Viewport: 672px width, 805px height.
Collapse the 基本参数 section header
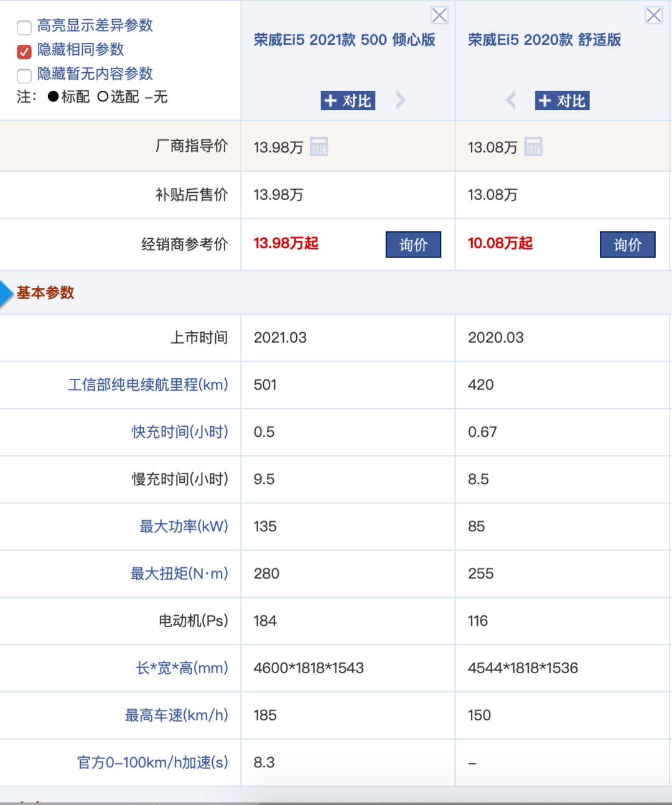click(45, 293)
